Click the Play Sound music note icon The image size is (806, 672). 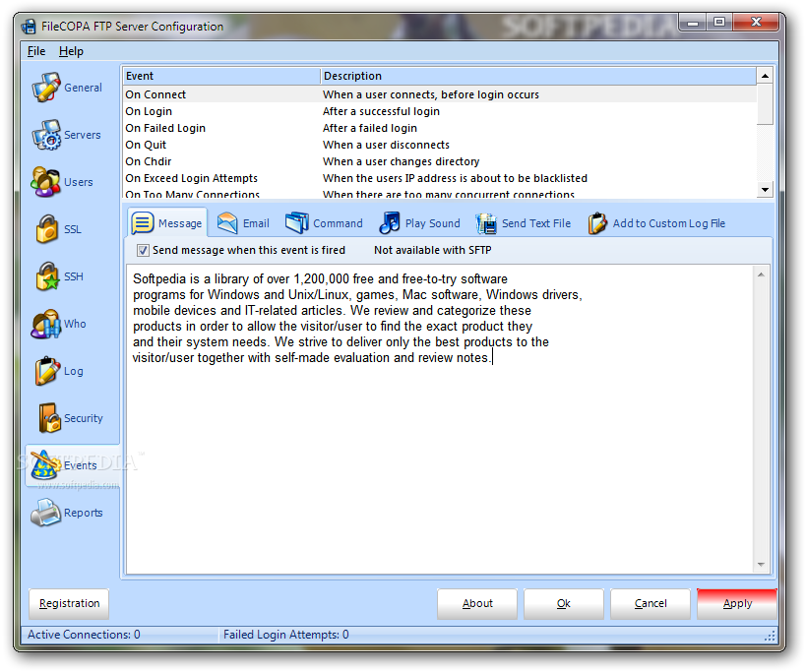point(389,223)
